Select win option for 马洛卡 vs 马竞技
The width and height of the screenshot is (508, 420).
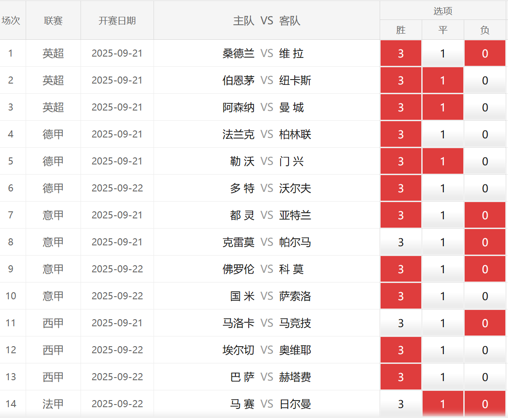400,323
